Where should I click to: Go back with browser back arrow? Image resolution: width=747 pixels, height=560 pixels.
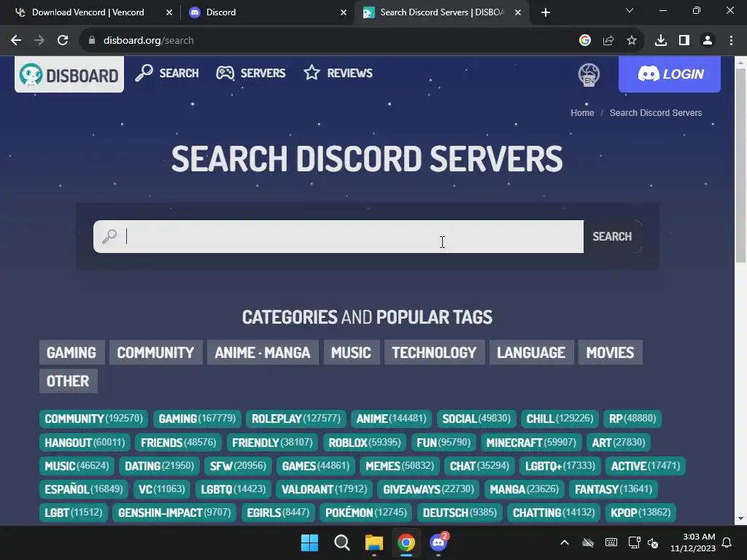tap(16, 41)
